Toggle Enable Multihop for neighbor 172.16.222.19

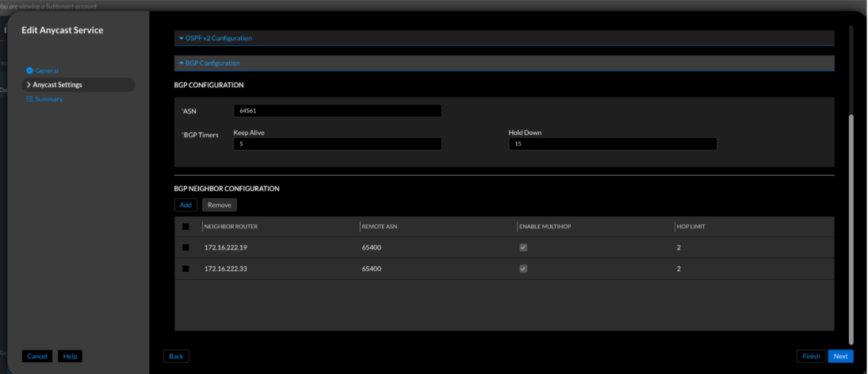click(x=523, y=247)
